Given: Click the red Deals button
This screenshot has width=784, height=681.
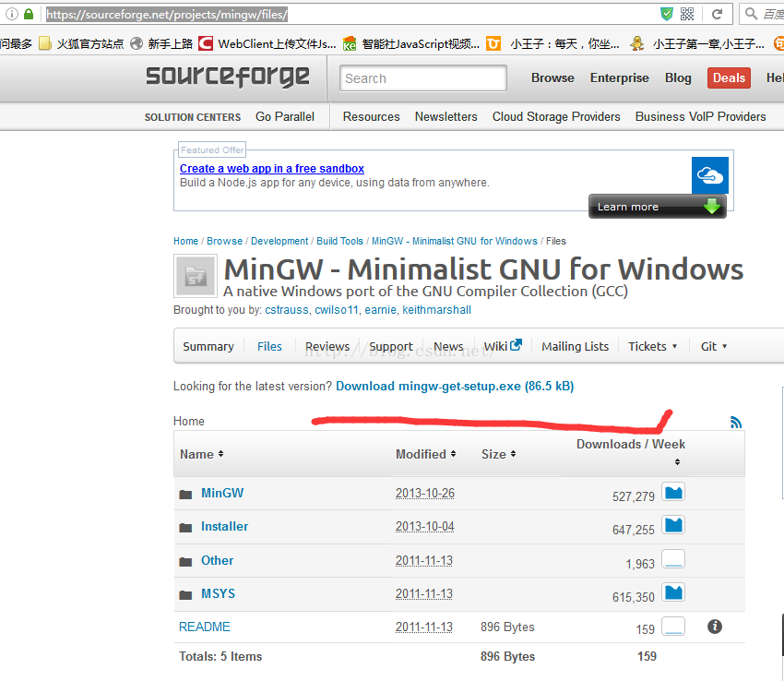Looking at the screenshot, I should [x=729, y=78].
